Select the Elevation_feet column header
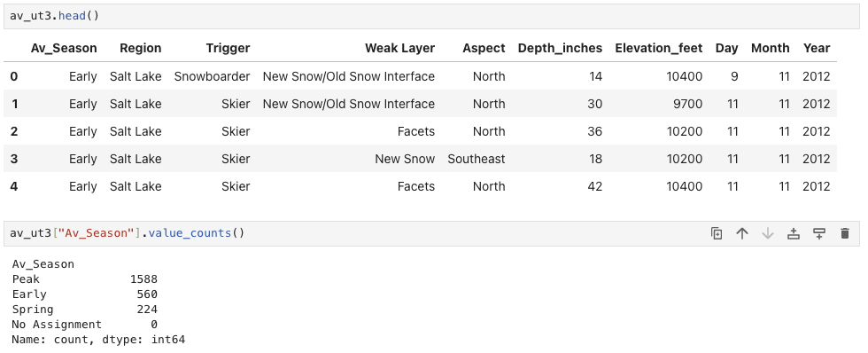Screen dimensions: 868x353 pyautogui.click(x=659, y=48)
